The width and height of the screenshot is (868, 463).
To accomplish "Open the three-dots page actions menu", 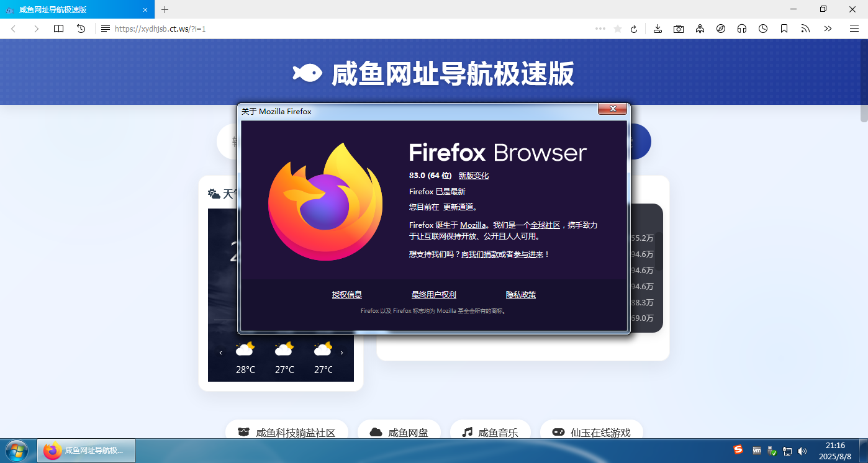I will point(600,29).
